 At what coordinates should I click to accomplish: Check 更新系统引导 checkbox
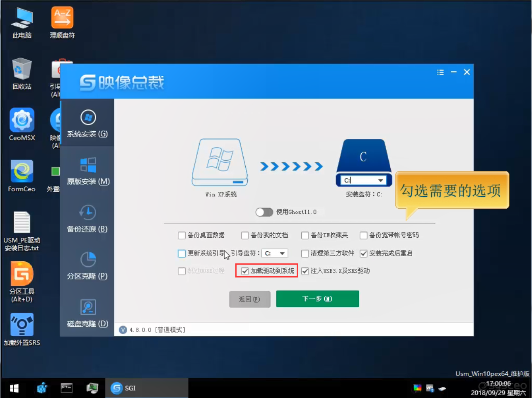[181, 253]
